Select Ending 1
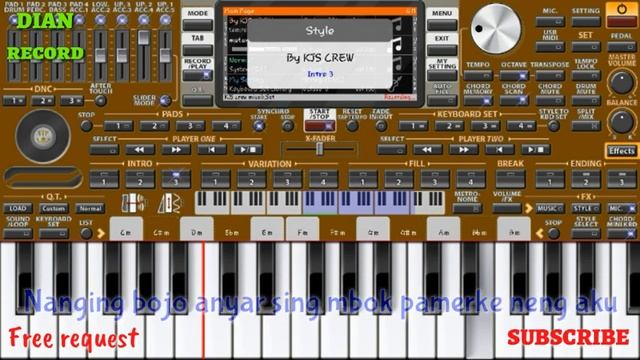Viewport: 640px width, 360px height. pyautogui.click(x=550, y=179)
